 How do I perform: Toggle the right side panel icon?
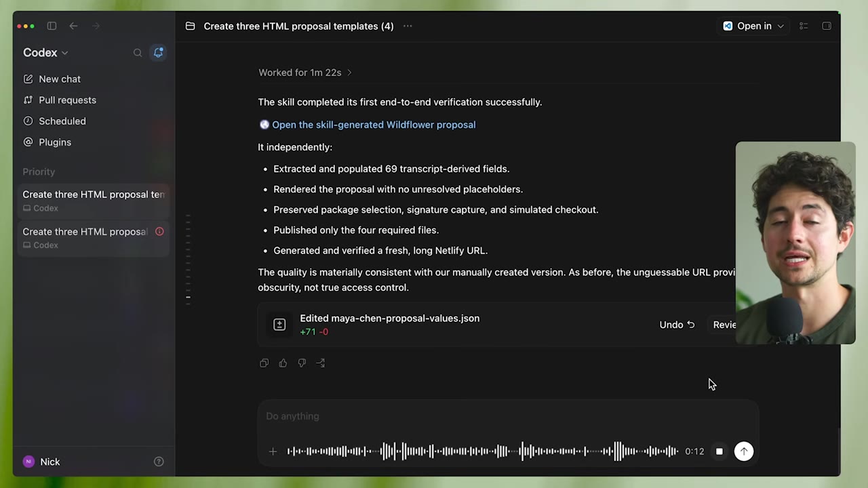827,26
